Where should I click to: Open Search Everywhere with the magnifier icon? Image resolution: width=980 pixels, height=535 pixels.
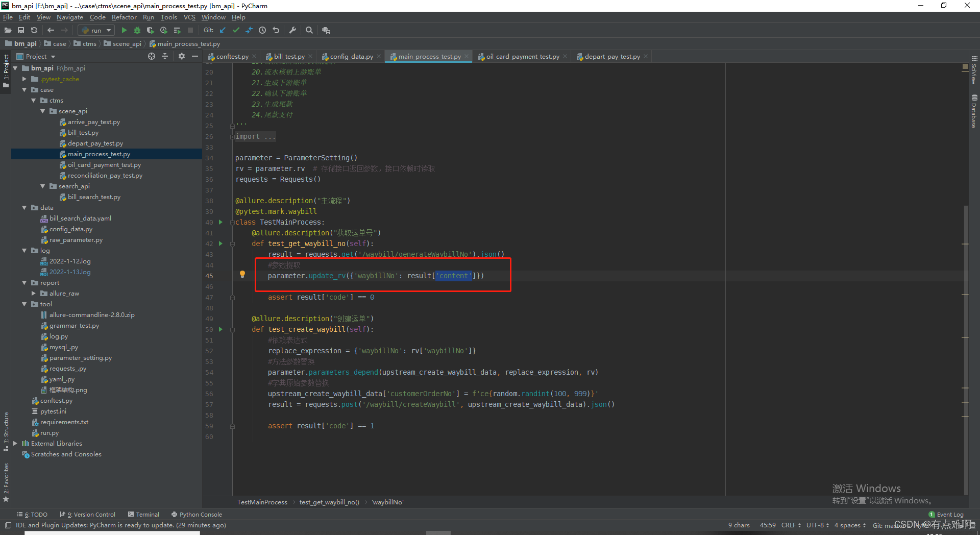click(x=309, y=30)
